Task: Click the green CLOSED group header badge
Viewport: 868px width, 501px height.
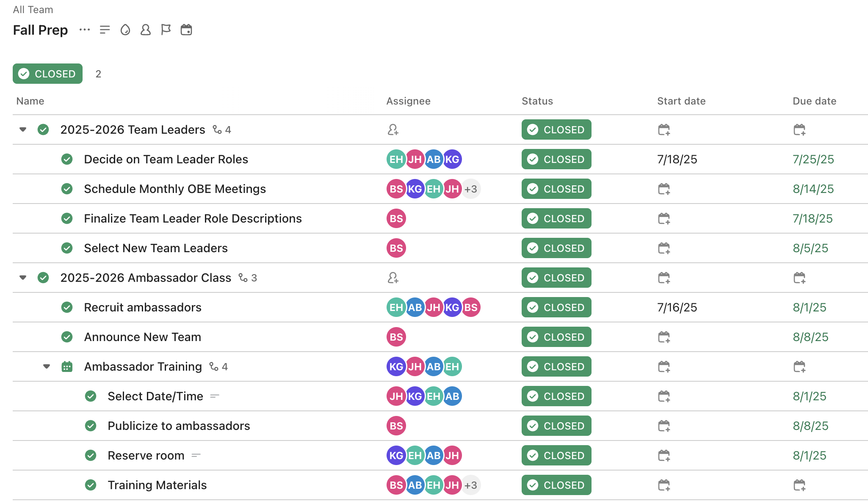Action: [x=47, y=74]
